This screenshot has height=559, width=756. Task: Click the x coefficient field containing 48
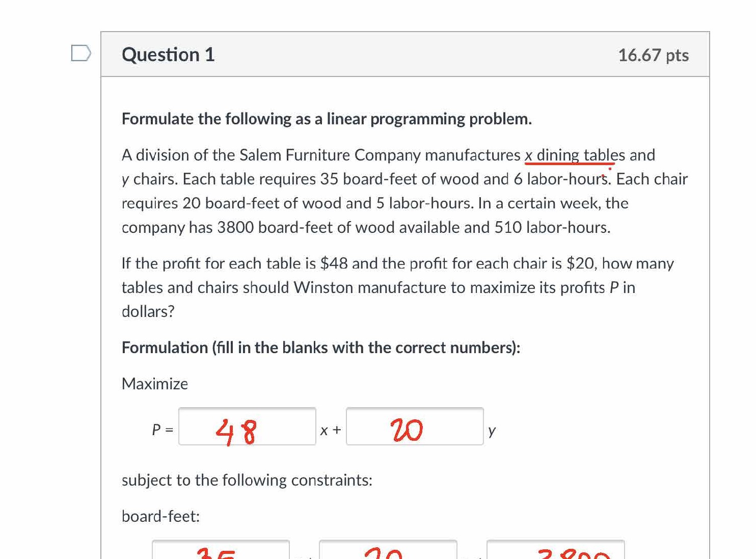[x=247, y=427]
